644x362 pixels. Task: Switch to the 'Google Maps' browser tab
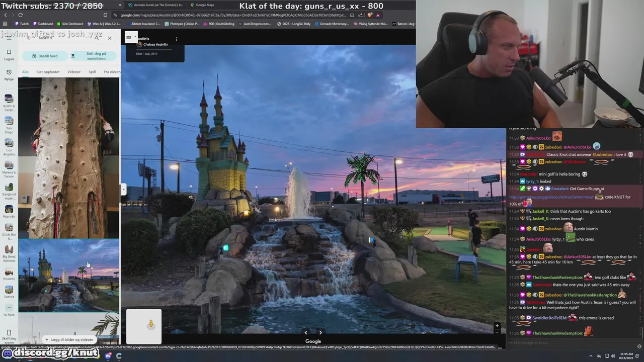pyautogui.click(x=202, y=5)
